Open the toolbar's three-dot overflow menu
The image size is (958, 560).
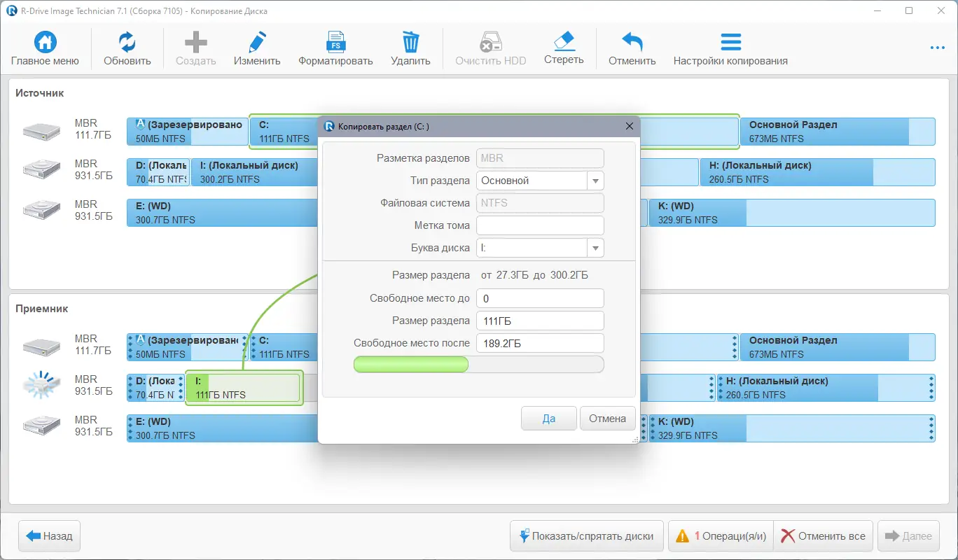tap(938, 48)
